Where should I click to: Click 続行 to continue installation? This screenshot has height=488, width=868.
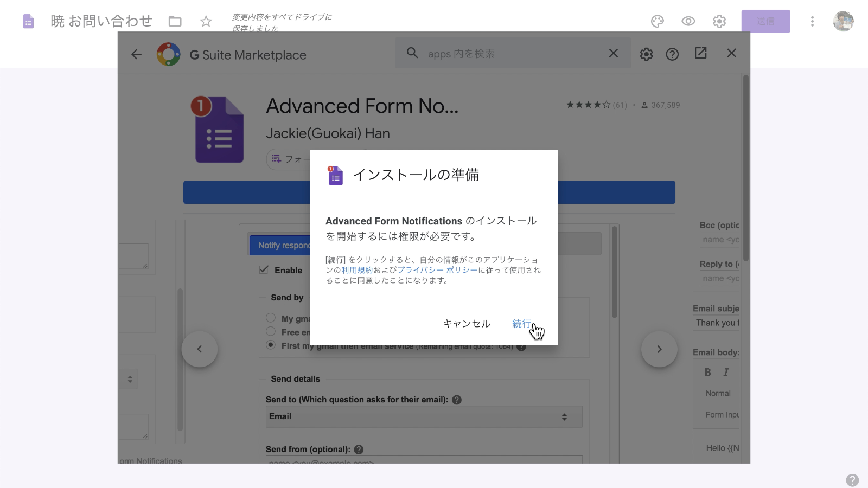(x=522, y=324)
